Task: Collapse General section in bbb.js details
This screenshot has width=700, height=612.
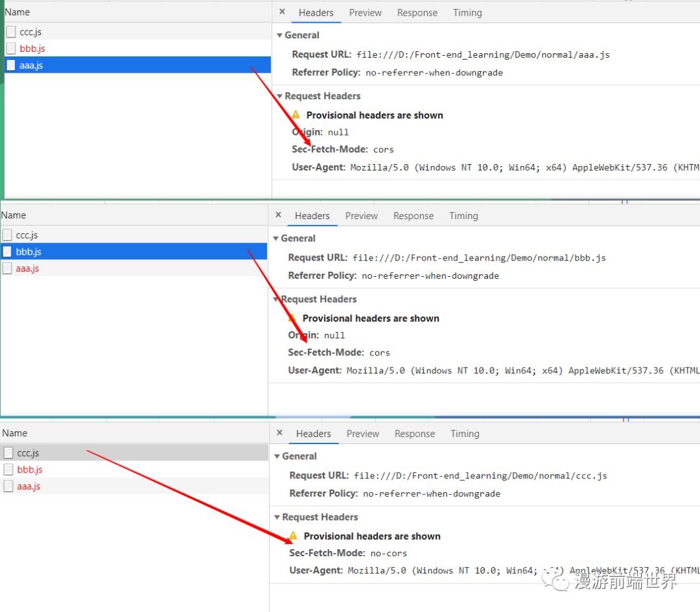Action: coord(276,239)
